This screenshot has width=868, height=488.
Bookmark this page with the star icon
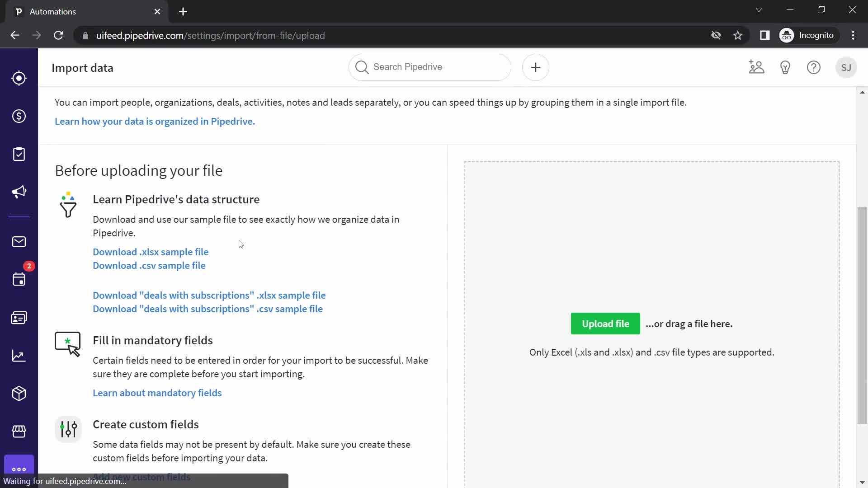pos(738,35)
